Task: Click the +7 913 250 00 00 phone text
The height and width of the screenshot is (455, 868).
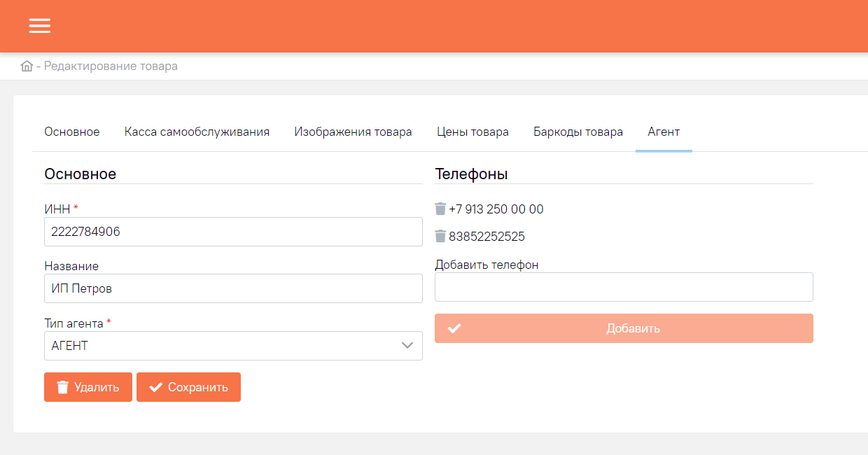Action: point(496,209)
